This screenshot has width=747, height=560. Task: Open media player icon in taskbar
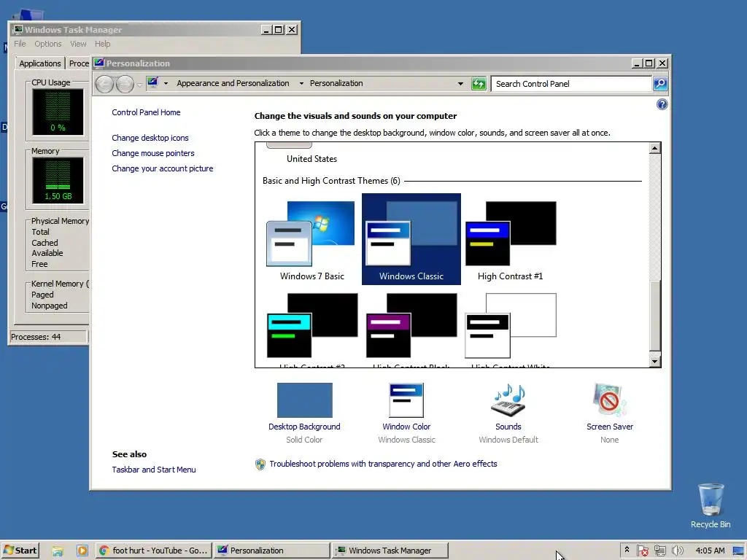82,551
